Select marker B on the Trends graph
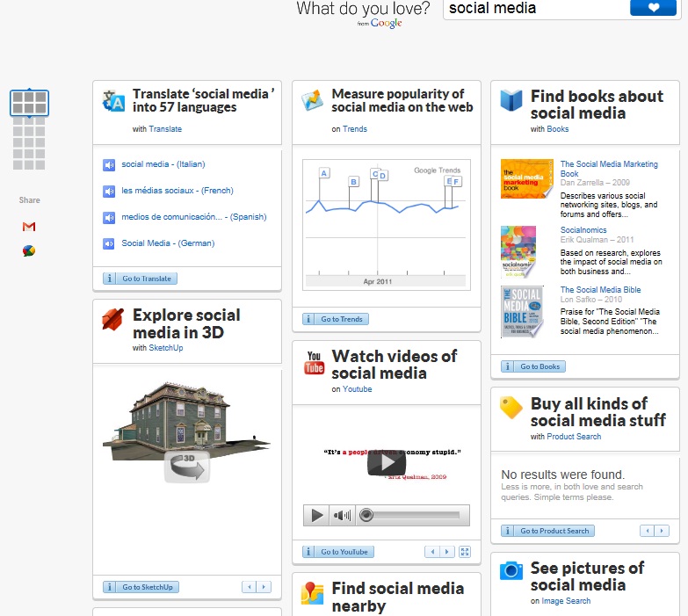The height and width of the screenshot is (616, 688). click(353, 181)
